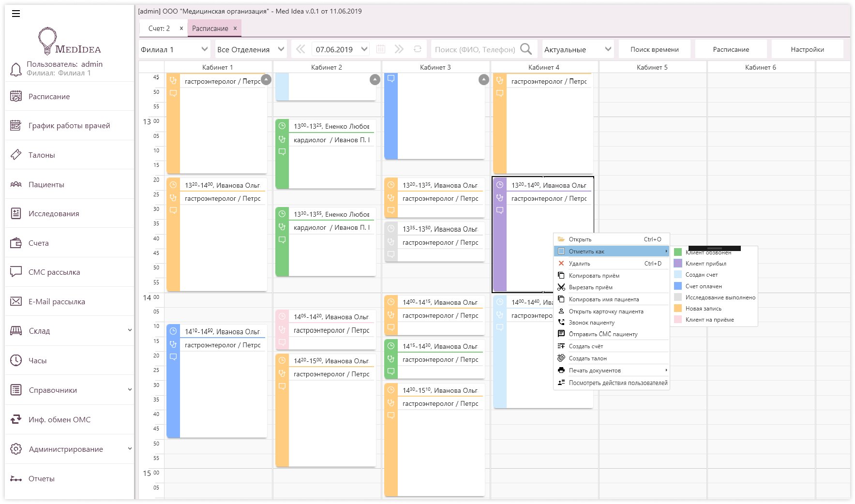Expand the Администрирование sidebar group
855x504 pixels.
coord(130,448)
